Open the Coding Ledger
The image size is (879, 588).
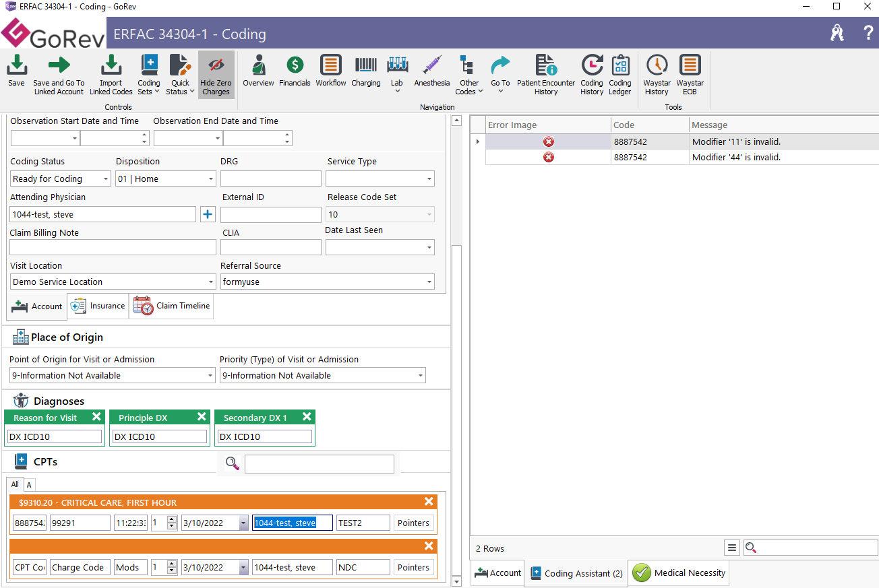point(620,75)
